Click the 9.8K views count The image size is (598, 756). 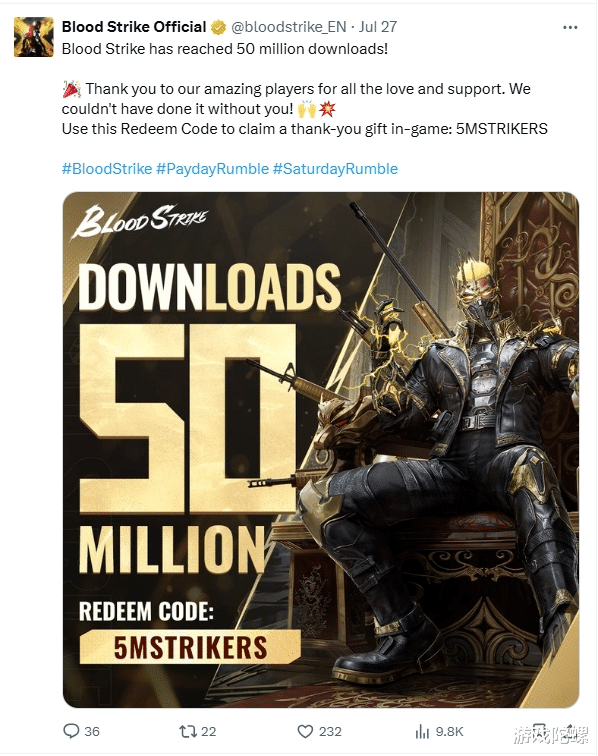click(x=449, y=731)
